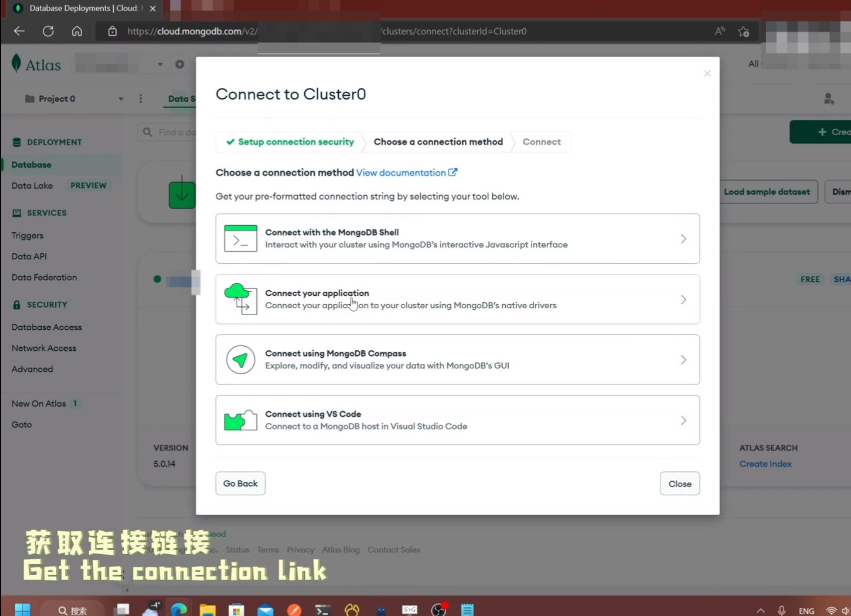
Task: Open the chevron for VS Code option
Action: coord(683,420)
